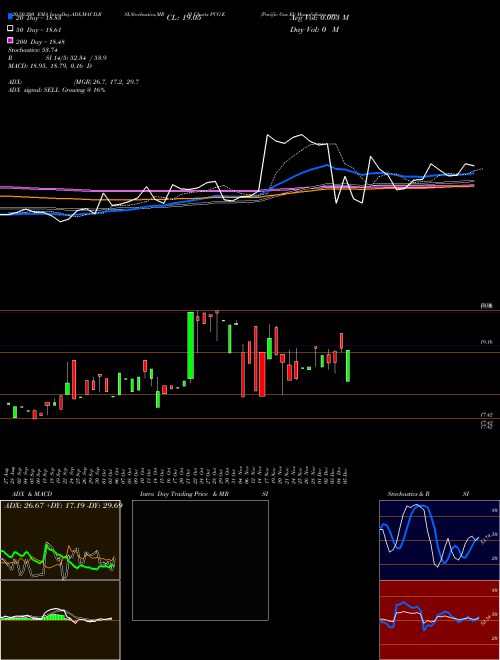Click the 'MACD: 18.95, 18.79, 0.16 D' line
The image size is (500, 660).
50,66
